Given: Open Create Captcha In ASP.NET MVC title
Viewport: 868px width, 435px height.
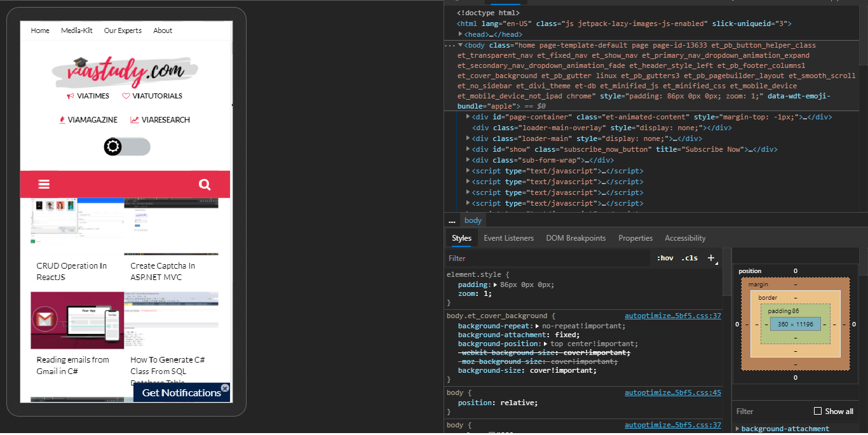Looking at the screenshot, I should tap(163, 271).
